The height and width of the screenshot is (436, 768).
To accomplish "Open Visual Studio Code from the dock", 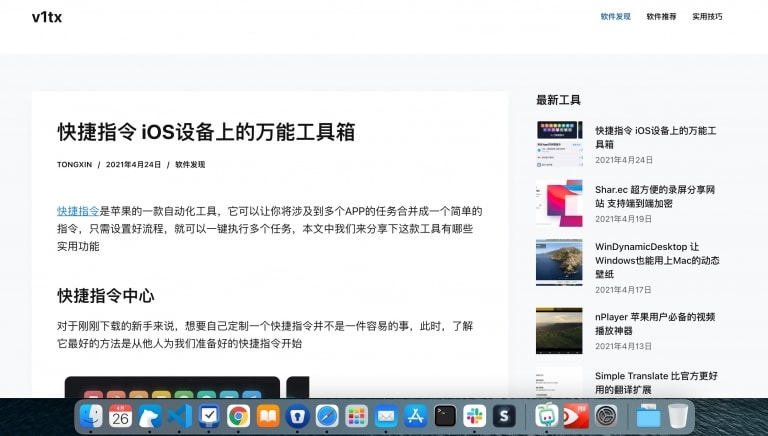I will tap(179, 416).
